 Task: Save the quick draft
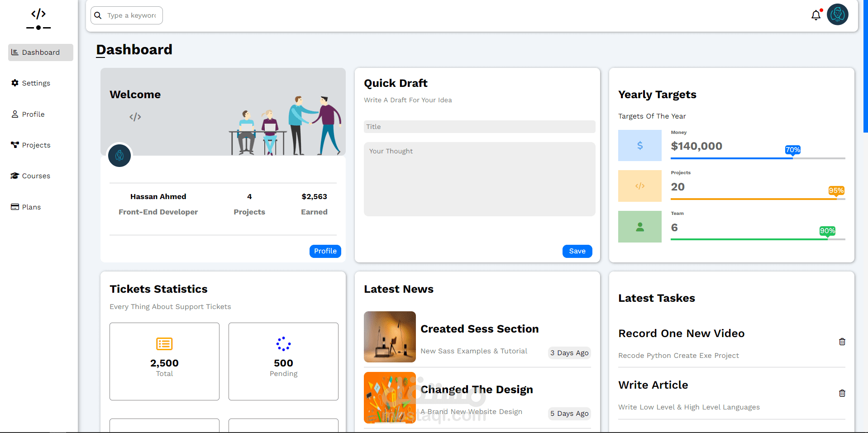pyautogui.click(x=577, y=251)
